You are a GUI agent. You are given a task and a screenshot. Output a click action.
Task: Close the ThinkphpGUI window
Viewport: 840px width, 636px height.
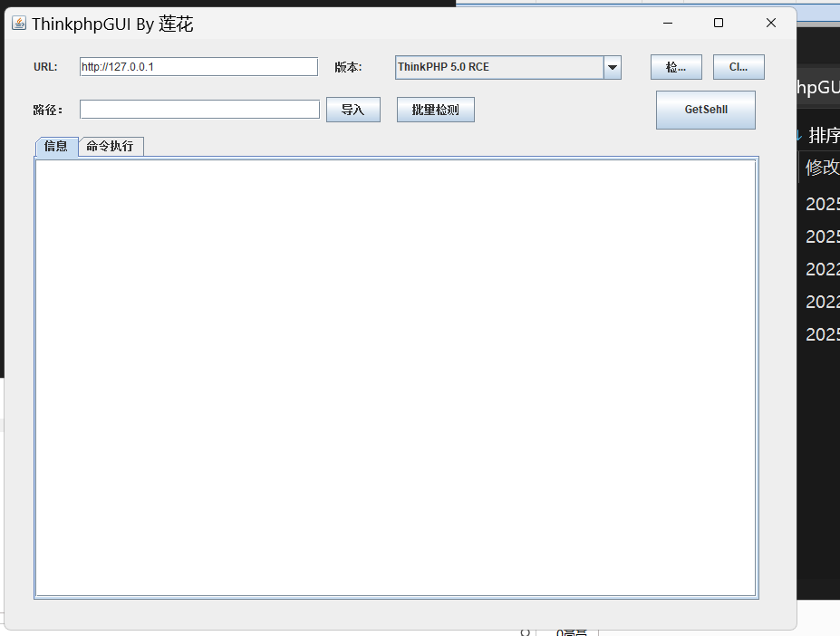[771, 23]
